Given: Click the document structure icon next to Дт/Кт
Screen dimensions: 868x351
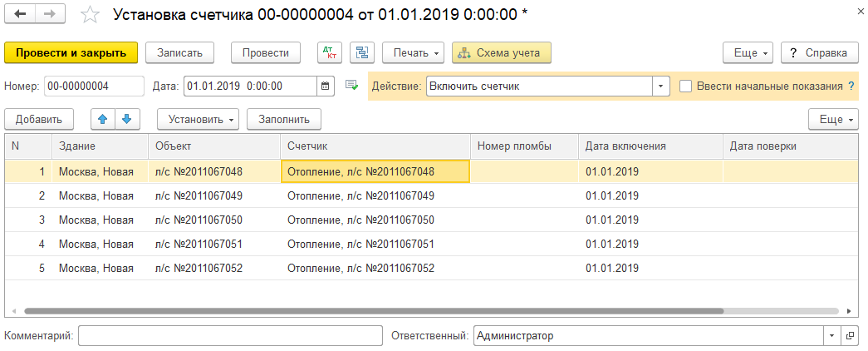Looking at the screenshot, I should pos(361,52).
